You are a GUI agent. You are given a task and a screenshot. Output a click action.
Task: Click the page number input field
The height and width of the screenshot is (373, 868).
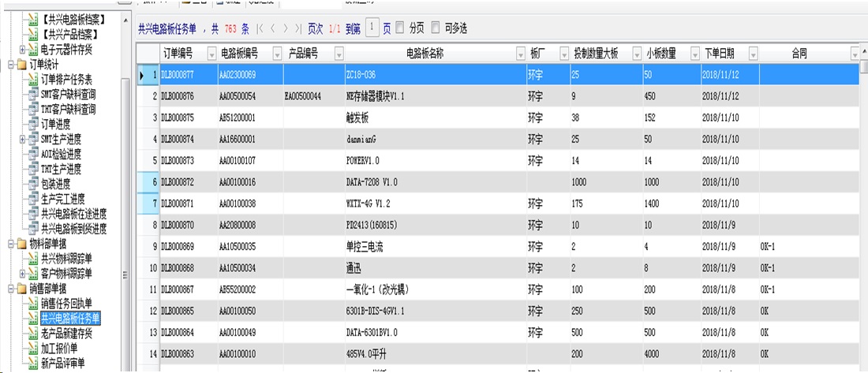[373, 28]
